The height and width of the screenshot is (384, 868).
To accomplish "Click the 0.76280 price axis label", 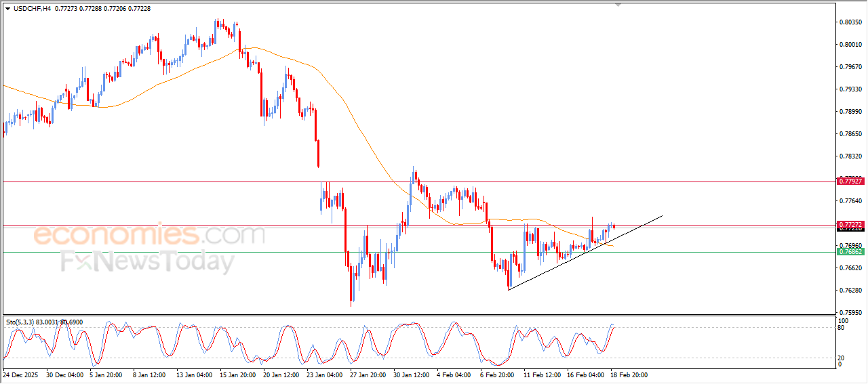I will click(x=850, y=291).
